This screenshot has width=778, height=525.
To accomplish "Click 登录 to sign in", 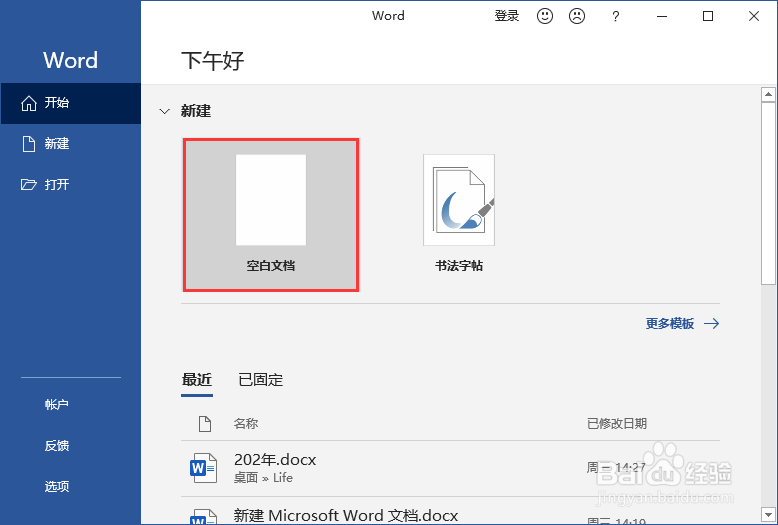I will pyautogui.click(x=507, y=16).
